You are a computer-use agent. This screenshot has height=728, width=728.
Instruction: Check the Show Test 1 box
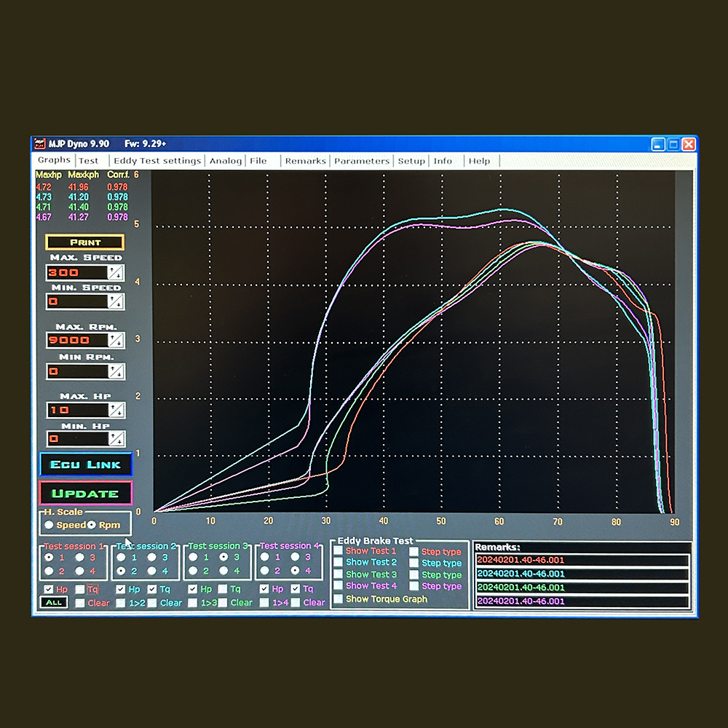coord(339,550)
